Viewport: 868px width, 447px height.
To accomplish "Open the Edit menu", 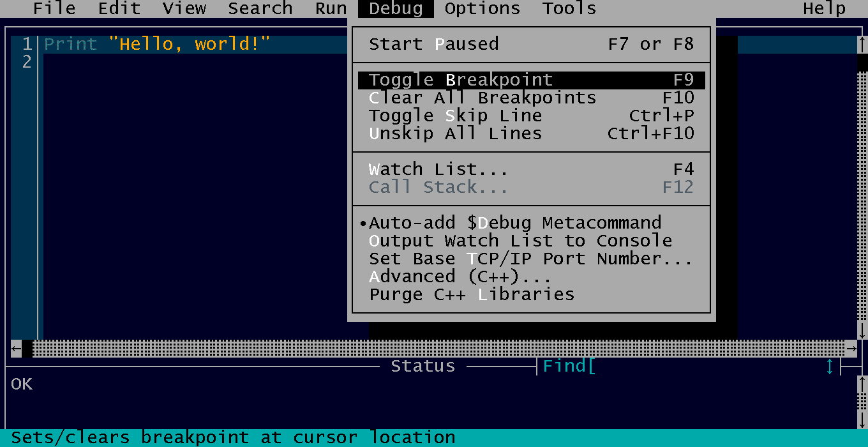I will (119, 8).
